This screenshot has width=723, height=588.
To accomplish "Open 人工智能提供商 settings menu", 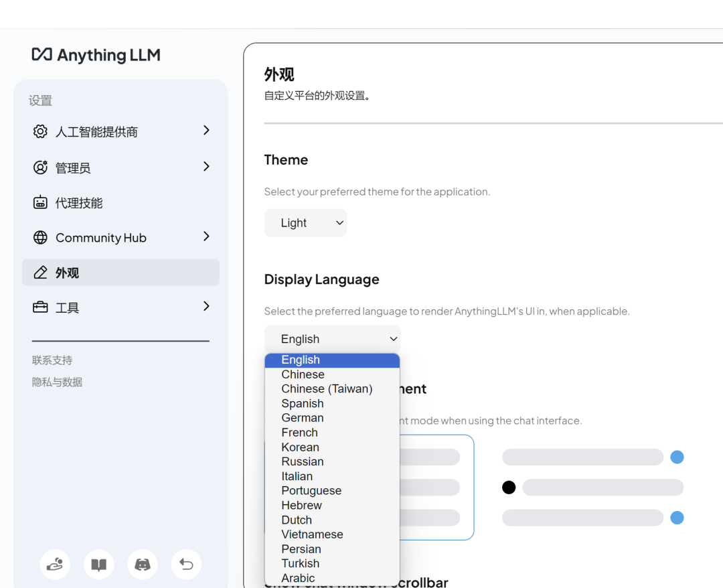I will coord(120,131).
